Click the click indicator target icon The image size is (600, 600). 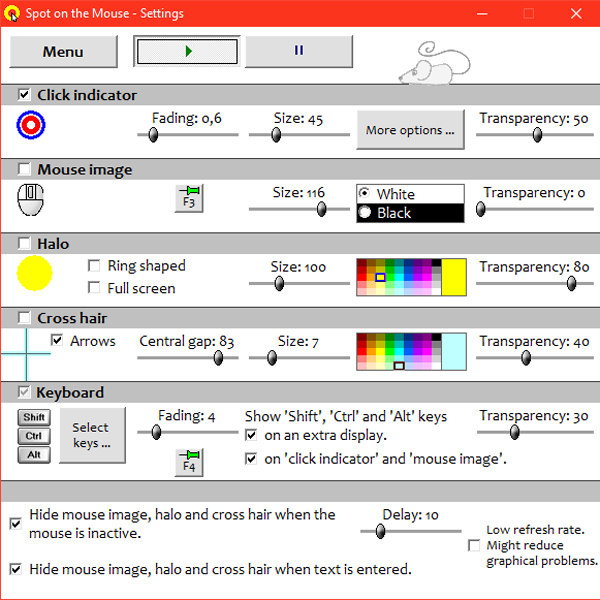tap(32, 125)
